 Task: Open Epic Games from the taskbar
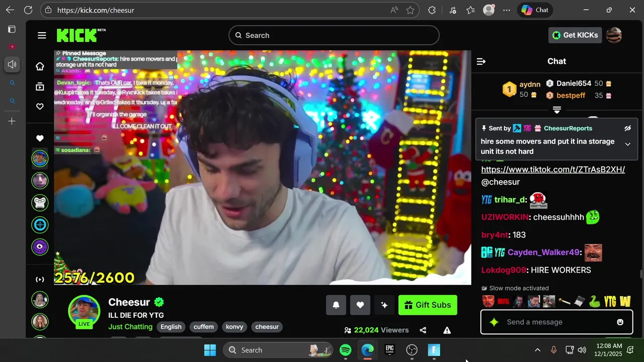389,350
